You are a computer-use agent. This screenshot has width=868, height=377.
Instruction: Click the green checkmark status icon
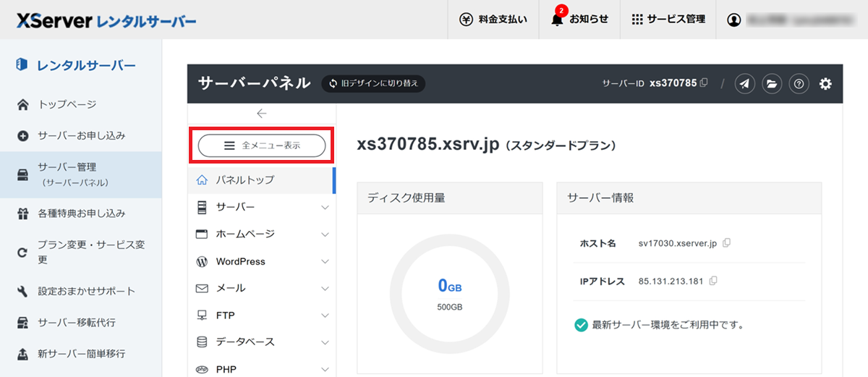(x=580, y=325)
